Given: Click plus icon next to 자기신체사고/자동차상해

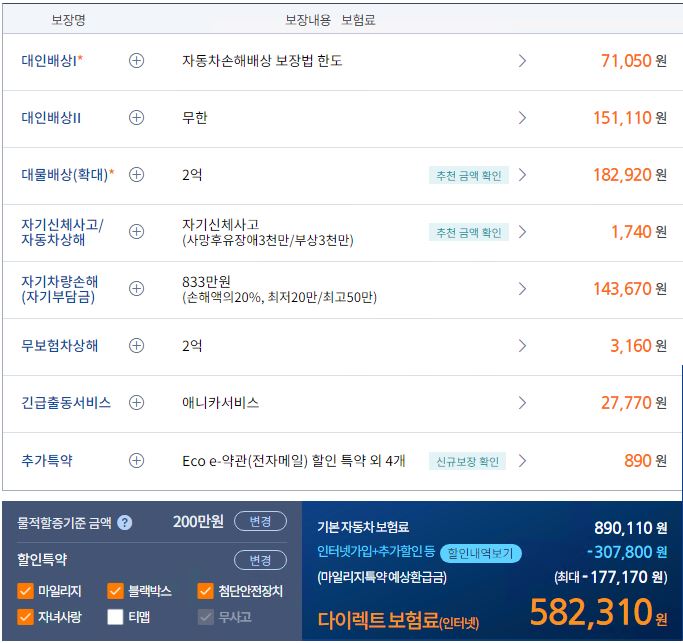Looking at the screenshot, I should click(136, 232).
